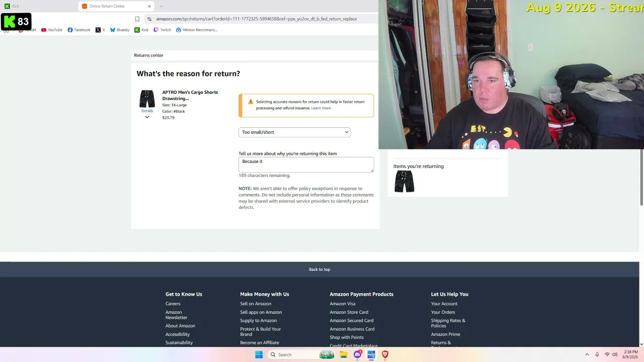This screenshot has width=644, height=362.
Task: Open the taskbar clock showing 2:38 PM
Action: [630, 354]
